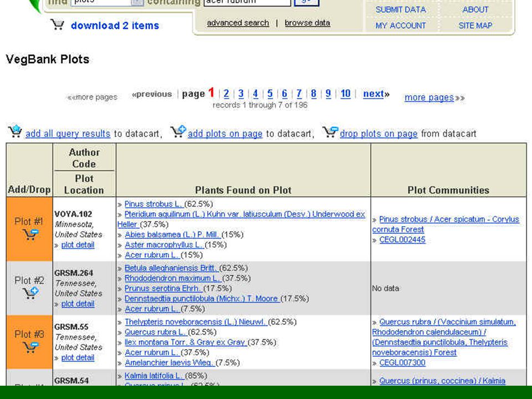Open CEGL002445 community code
This screenshot has height=399, width=532.
pyautogui.click(x=402, y=239)
